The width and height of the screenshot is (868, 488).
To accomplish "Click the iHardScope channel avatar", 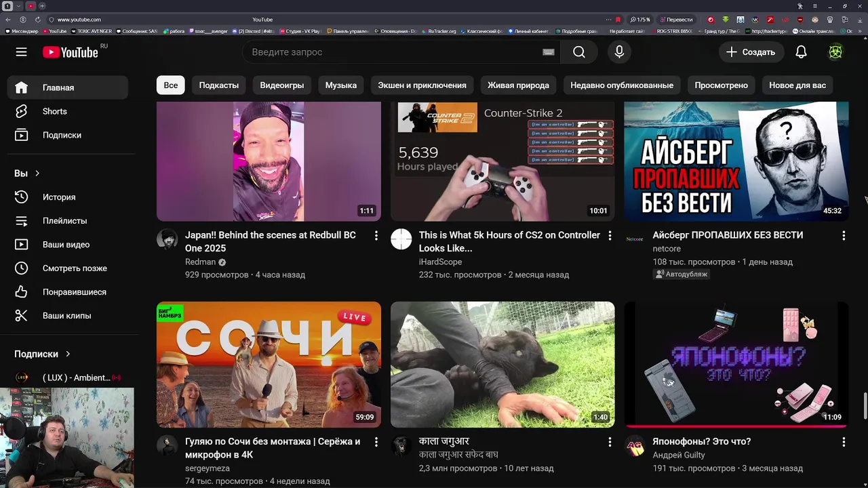I will 401,239.
